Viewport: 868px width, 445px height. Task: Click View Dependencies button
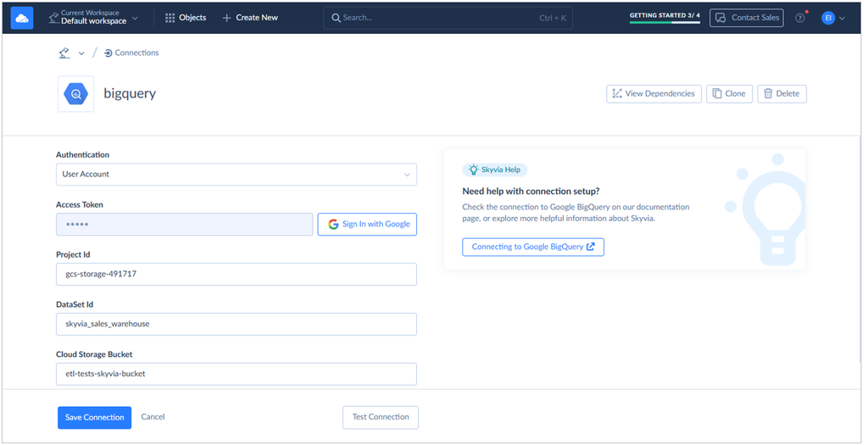(654, 93)
